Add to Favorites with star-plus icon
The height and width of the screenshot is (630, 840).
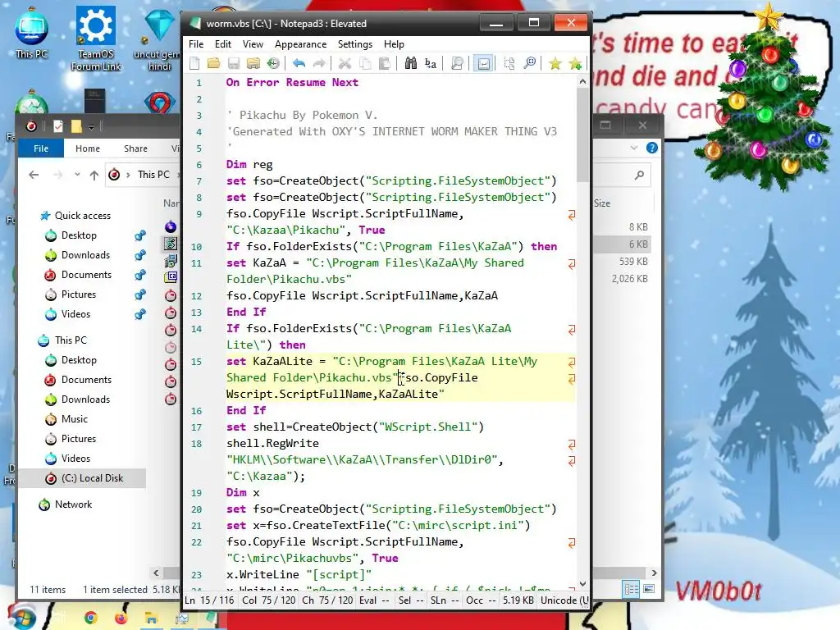[575, 64]
